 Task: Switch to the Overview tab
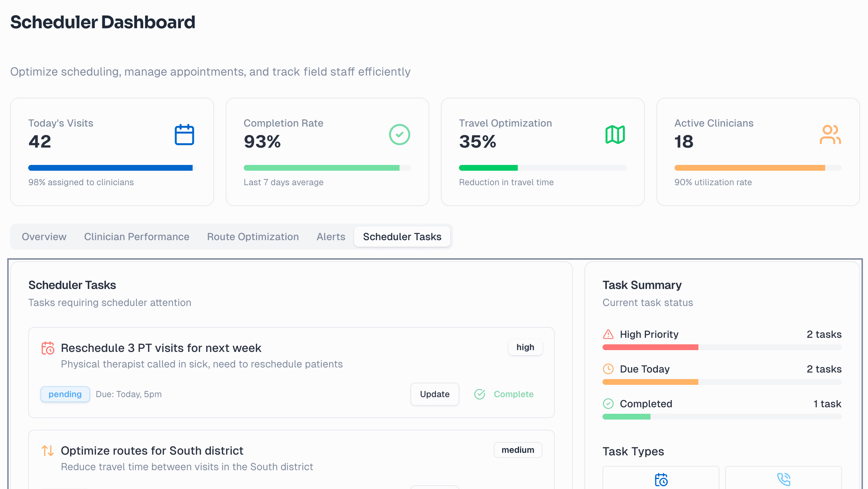pyautogui.click(x=44, y=237)
